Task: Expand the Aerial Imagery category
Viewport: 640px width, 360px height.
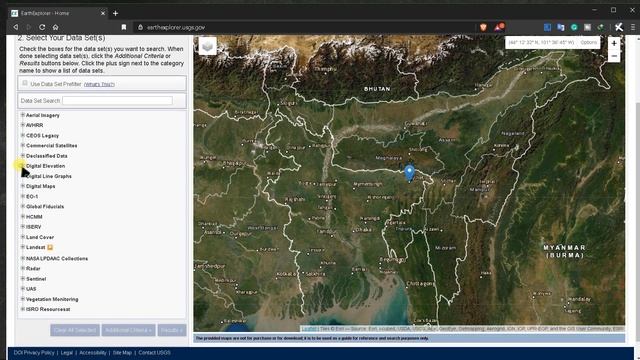Action: 23,115
